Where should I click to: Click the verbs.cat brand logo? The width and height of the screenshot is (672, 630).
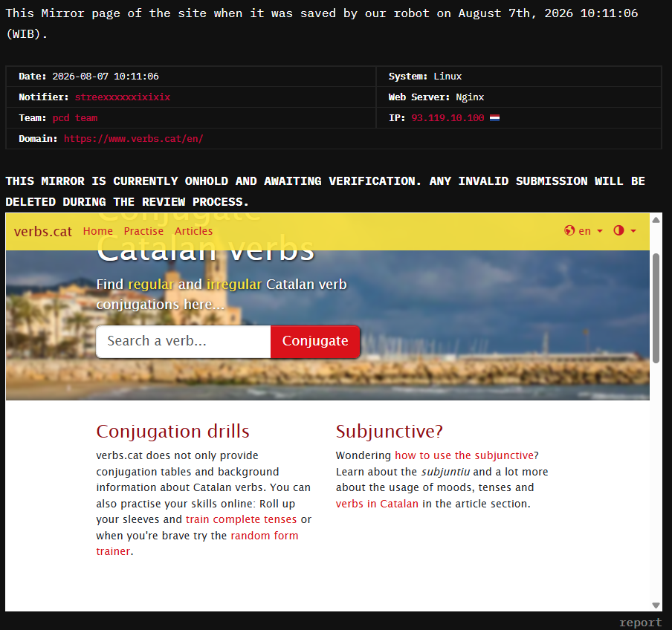(x=43, y=231)
